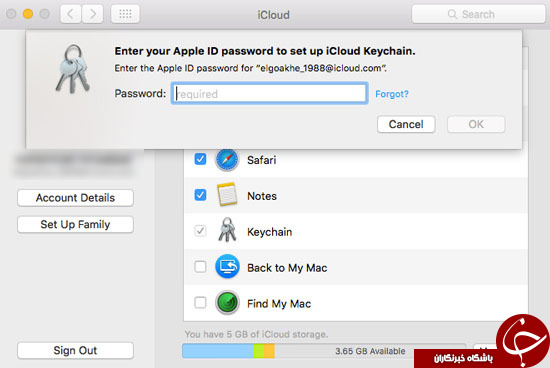Click the Back to My Mac label
550x368 pixels.
click(x=287, y=268)
